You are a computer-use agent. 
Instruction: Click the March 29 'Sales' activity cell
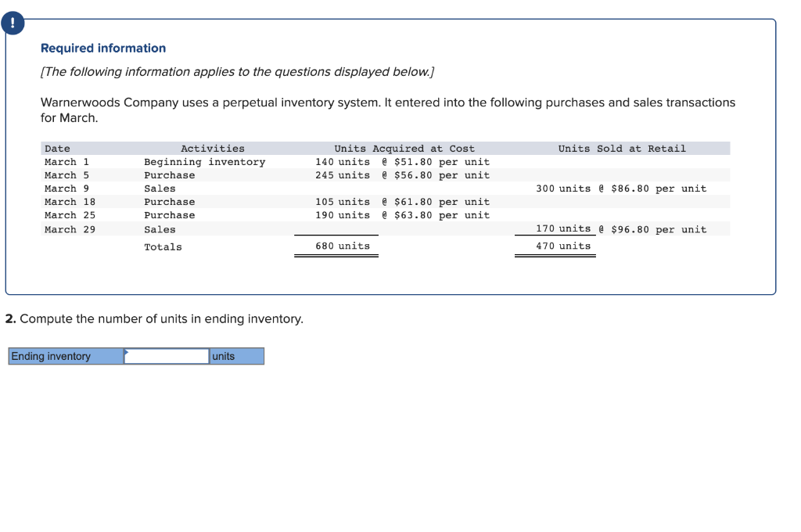[160, 229]
